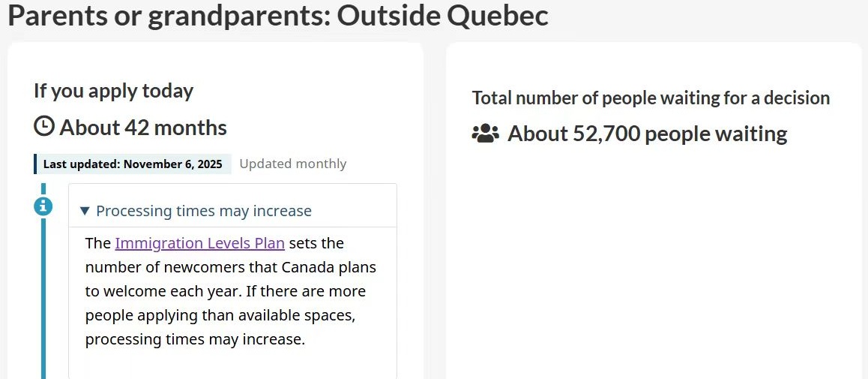
Task: Click the vertical blue timeline bar
Action: (x=43, y=300)
